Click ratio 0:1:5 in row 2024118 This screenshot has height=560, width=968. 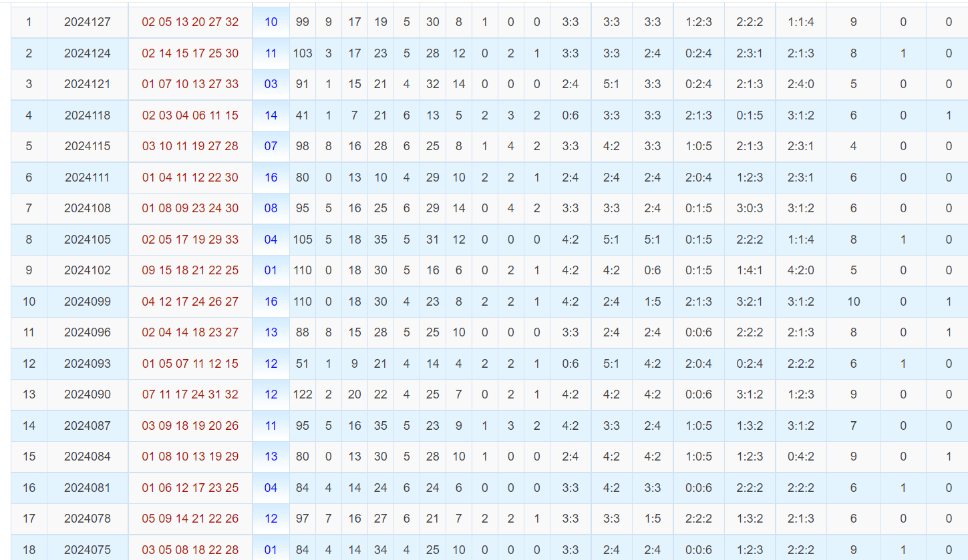click(x=750, y=115)
